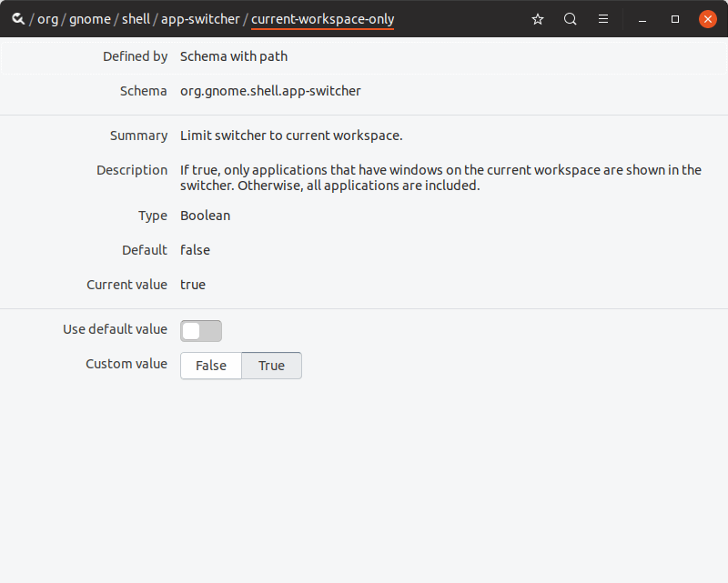Navigate to the gnome path segment

click(90, 19)
